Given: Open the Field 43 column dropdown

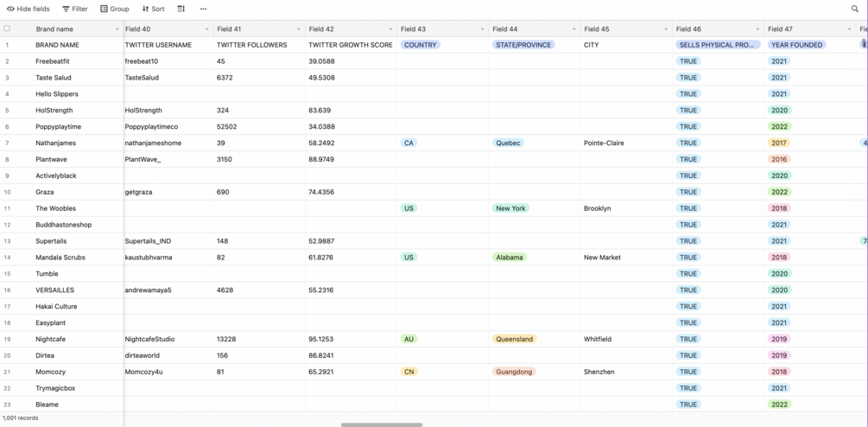Looking at the screenshot, I should tap(483, 29).
